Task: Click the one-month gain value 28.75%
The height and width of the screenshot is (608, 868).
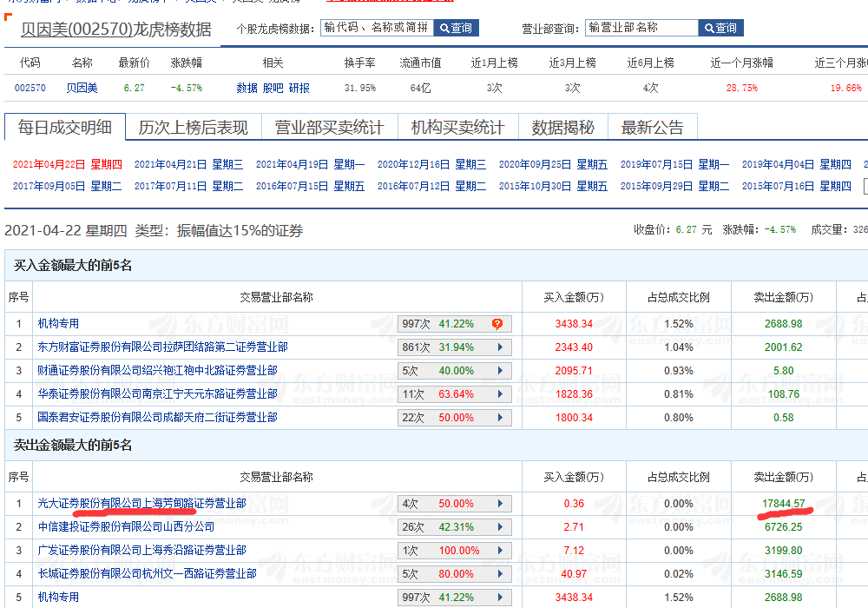Action: coord(742,88)
